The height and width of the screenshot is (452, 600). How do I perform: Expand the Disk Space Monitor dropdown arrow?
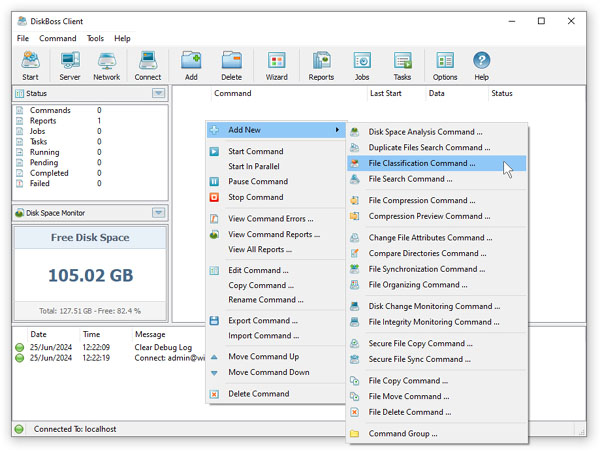[158, 212]
